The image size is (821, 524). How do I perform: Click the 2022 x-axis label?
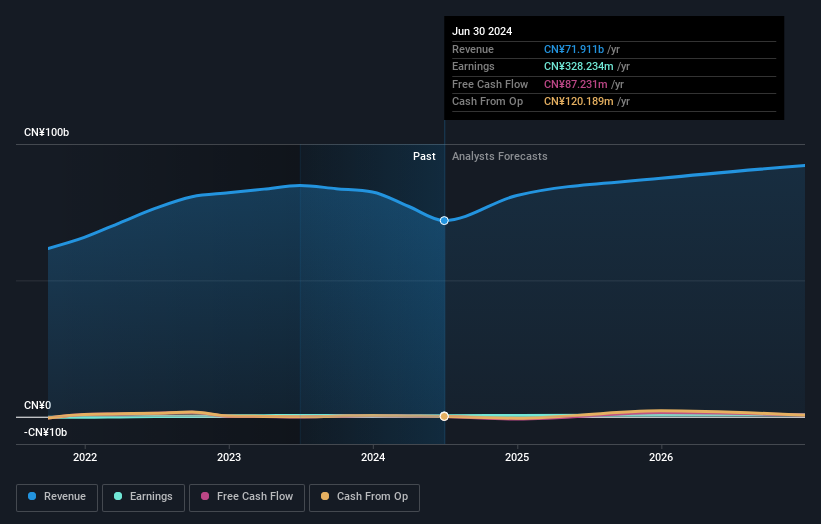(x=85, y=457)
